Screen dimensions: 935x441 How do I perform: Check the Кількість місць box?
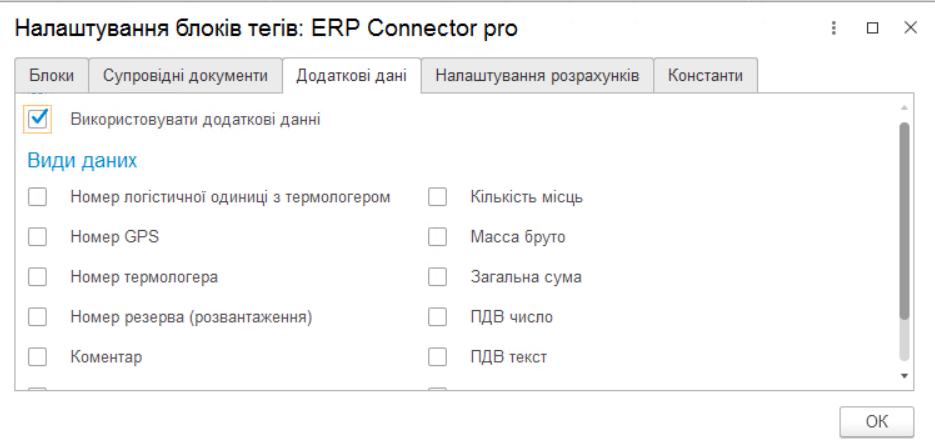tap(437, 197)
